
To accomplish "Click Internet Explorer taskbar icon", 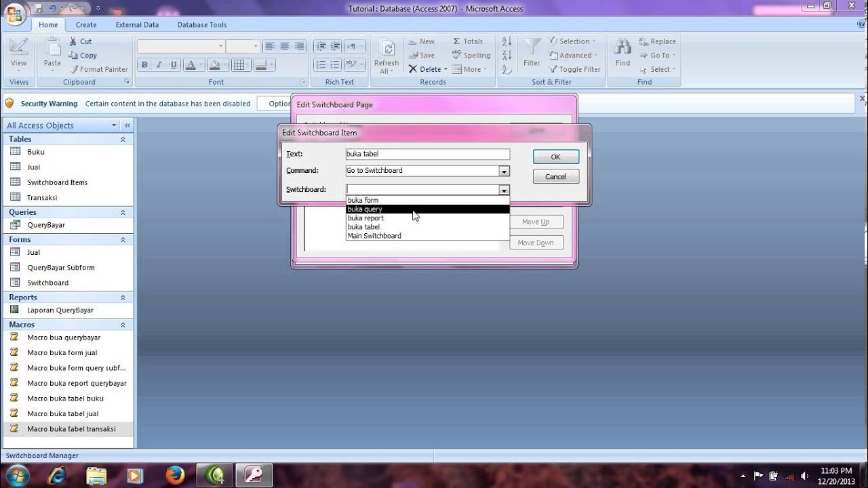I will [x=57, y=475].
